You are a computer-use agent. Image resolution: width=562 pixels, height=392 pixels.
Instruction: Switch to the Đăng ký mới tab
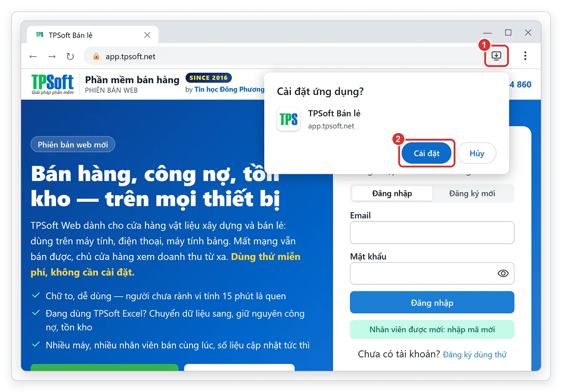[472, 193]
